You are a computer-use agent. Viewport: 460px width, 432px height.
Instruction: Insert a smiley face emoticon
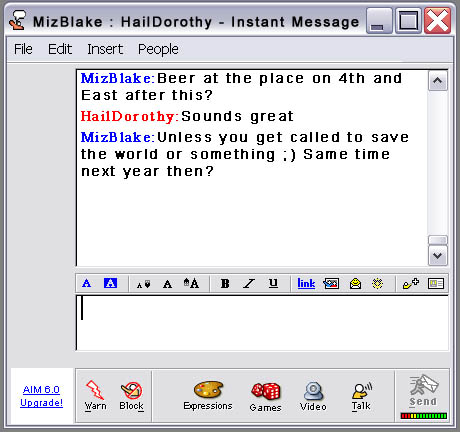point(355,284)
